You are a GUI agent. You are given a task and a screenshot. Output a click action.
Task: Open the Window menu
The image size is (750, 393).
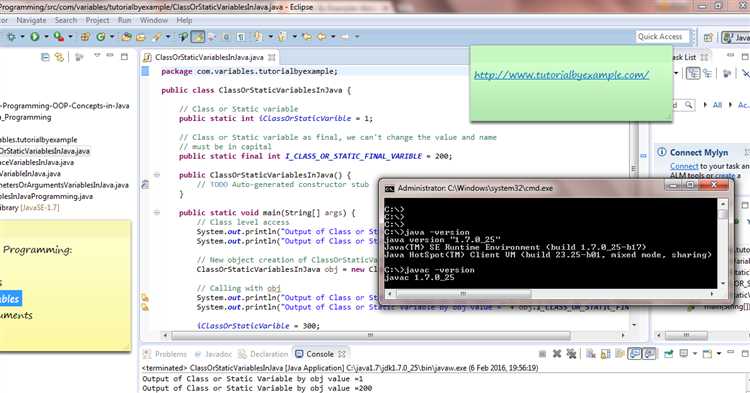pyautogui.click(x=154, y=21)
